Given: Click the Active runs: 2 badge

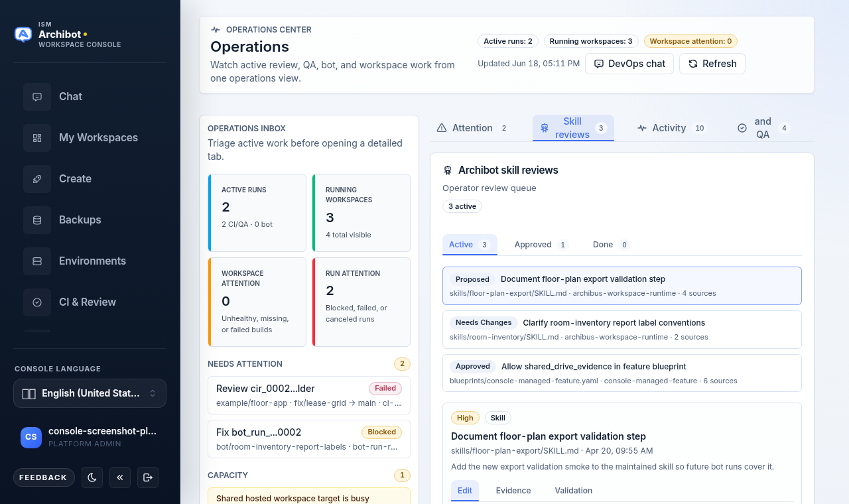Looking at the screenshot, I should click(508, 41).
